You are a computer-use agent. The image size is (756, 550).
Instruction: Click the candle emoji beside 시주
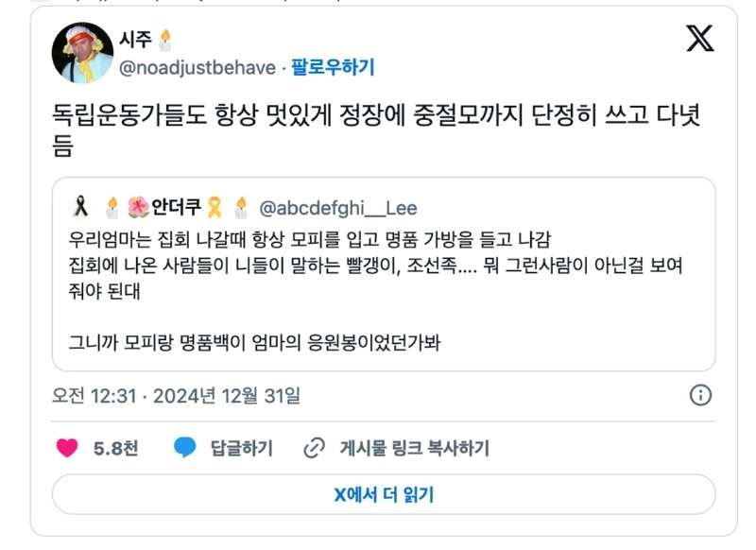165,41
